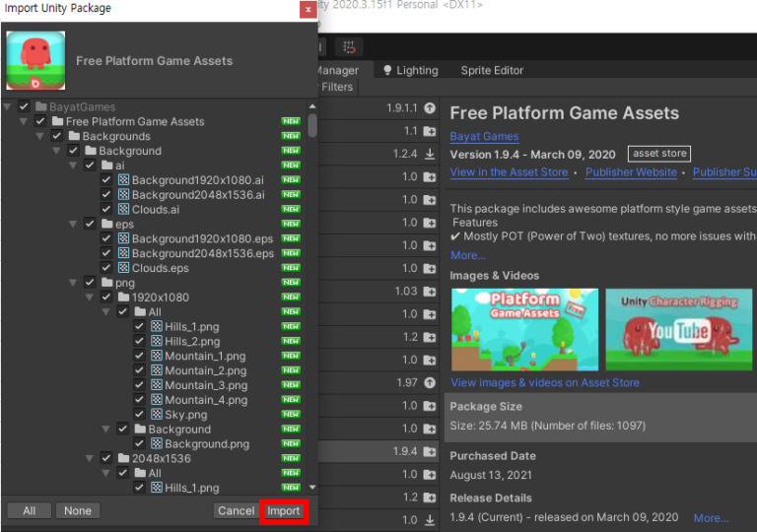This screenshot has width=757, height=532.
Task: Click the update arrow icon for version 1.9.1.1
Action: [430, 108]
